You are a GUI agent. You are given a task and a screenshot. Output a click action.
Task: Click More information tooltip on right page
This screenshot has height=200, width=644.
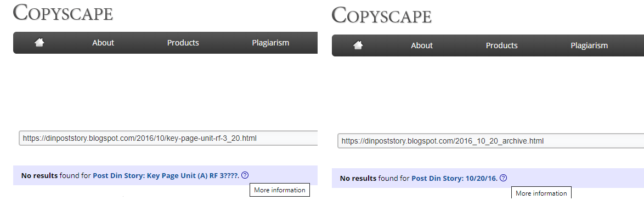coord(541,193)
